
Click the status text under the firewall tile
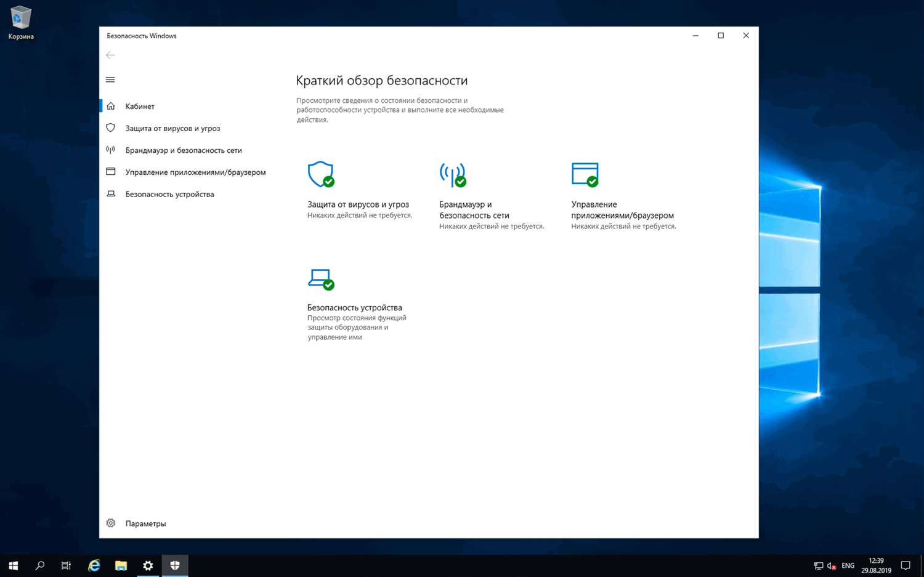(x=492, y=227)
